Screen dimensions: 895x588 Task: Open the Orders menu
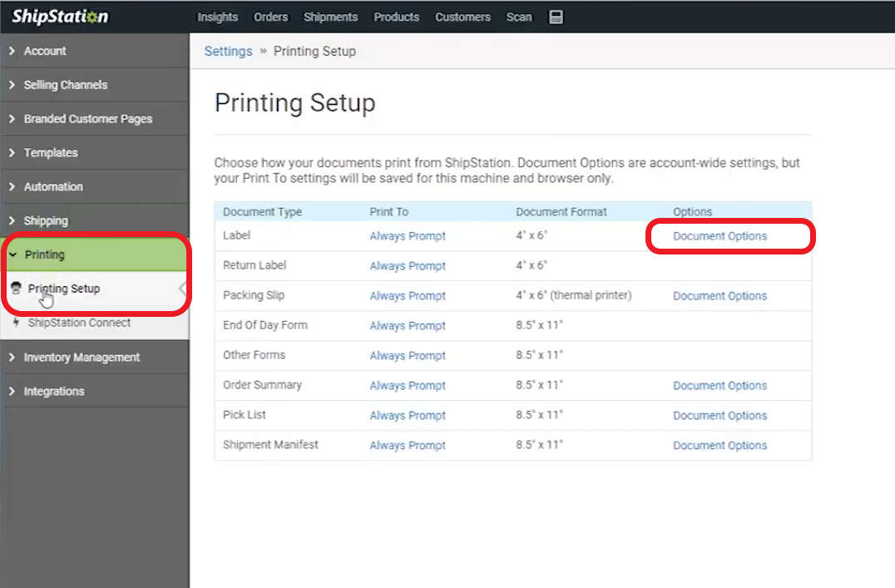click(x=270, y=17)
